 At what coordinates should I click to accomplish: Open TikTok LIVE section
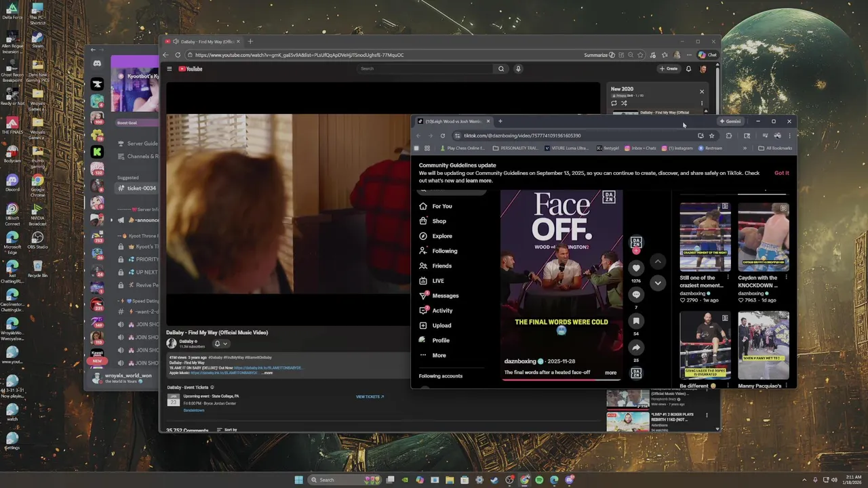(x=431, y=281)
